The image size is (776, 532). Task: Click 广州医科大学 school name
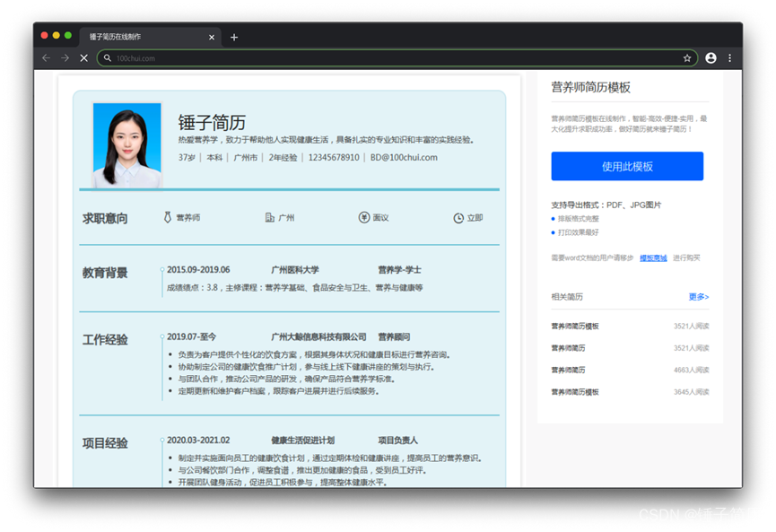click(295, 270)
